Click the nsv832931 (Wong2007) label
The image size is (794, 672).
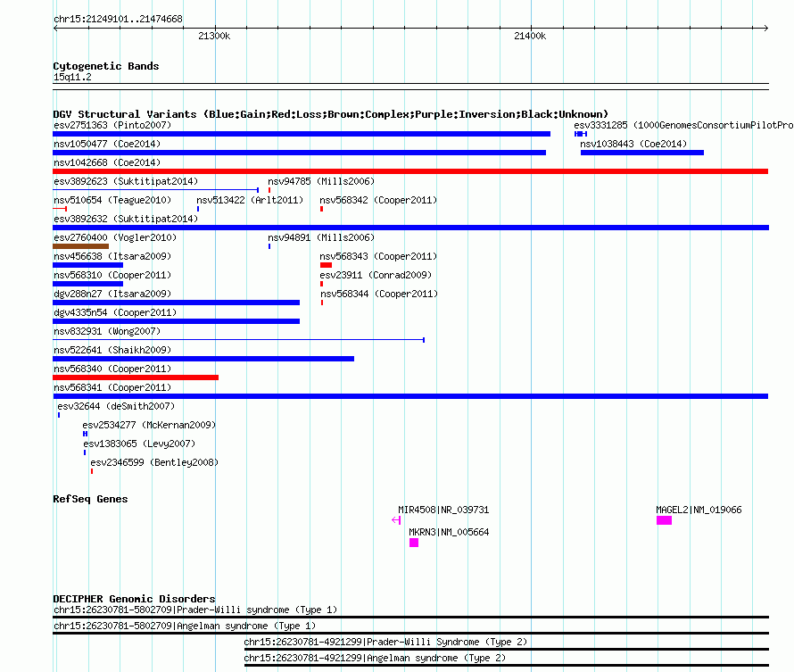(x=107, y=331)
